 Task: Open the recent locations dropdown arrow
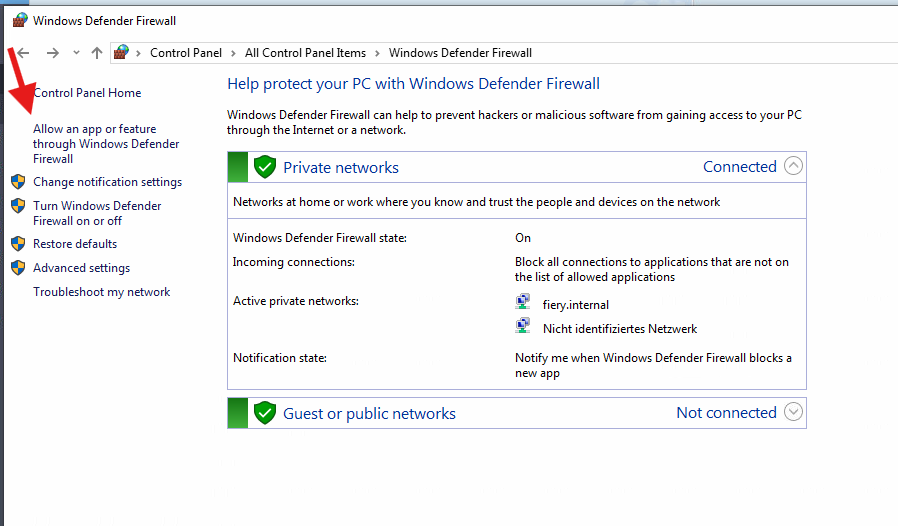click(76, 53)
